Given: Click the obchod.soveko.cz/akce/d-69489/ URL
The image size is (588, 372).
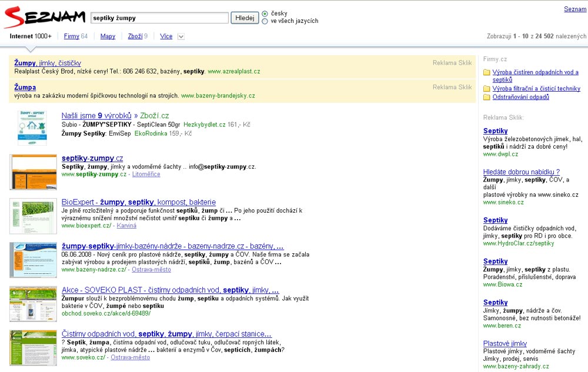Looking at the screenshot, I should click(106, 313).
